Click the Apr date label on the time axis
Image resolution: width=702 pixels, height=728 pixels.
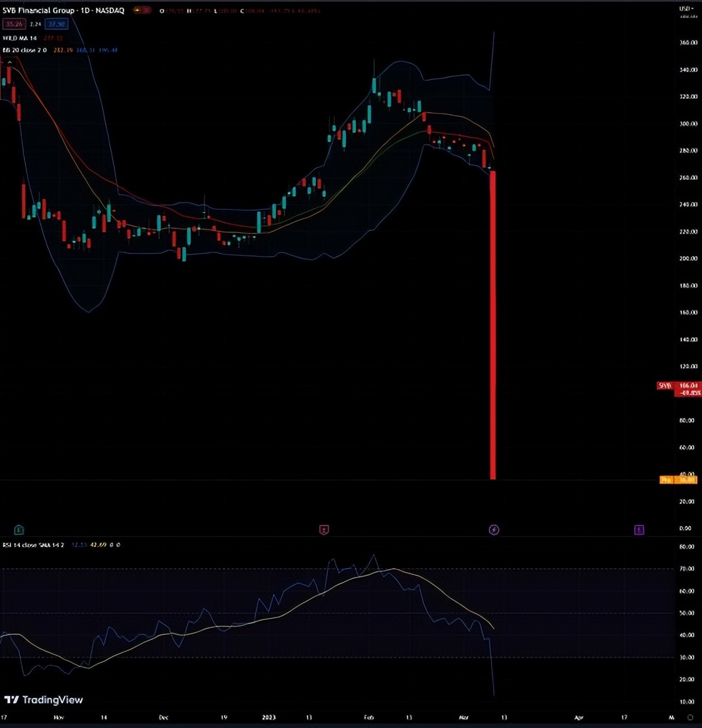click(579, 717)
